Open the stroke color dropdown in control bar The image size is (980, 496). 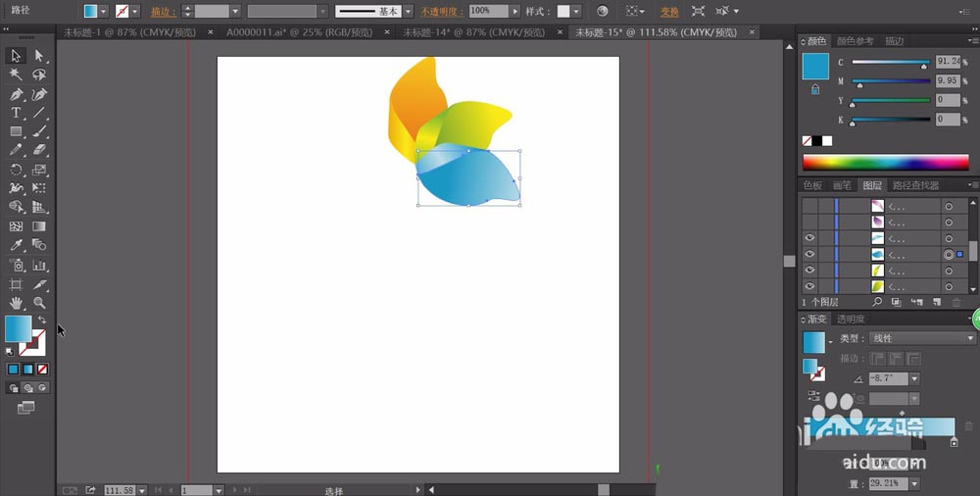click(135, 11)
